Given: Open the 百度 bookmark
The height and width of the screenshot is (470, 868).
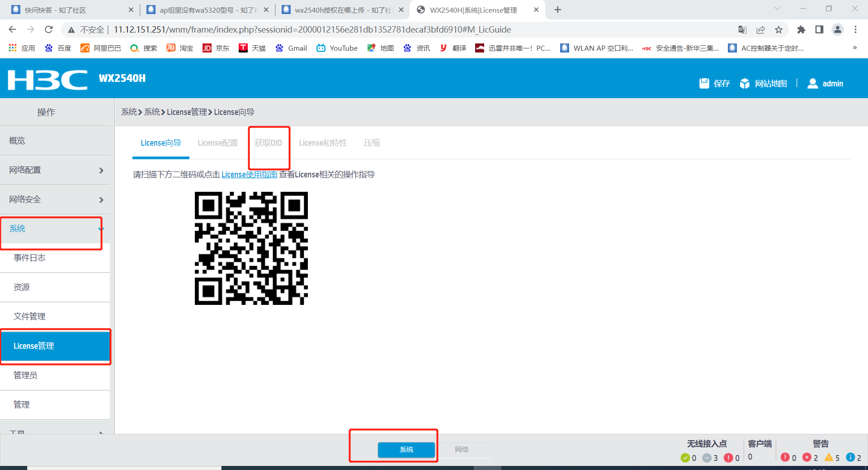Looking at the screenshot, I should coord(58,48).
